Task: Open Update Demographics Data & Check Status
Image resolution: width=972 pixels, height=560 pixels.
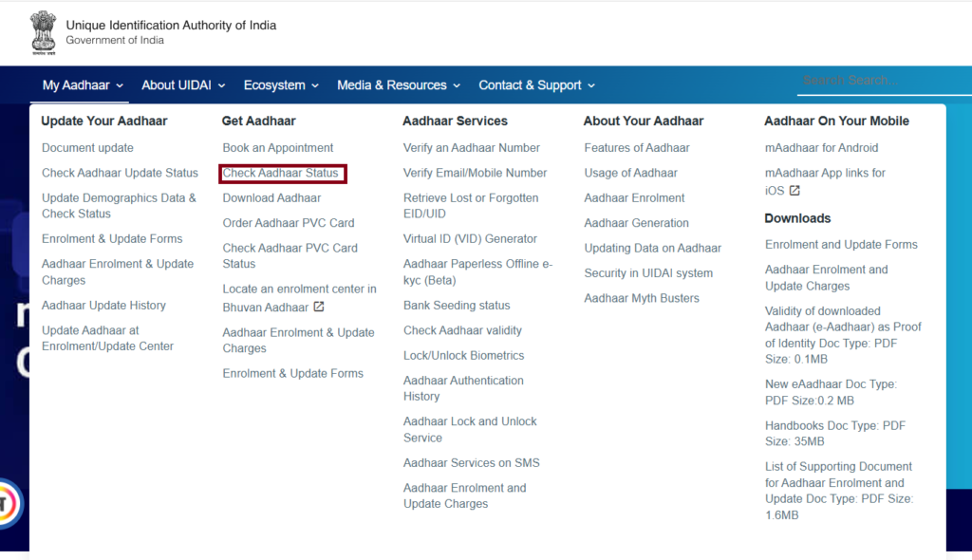Action: [x=119, y=205]
